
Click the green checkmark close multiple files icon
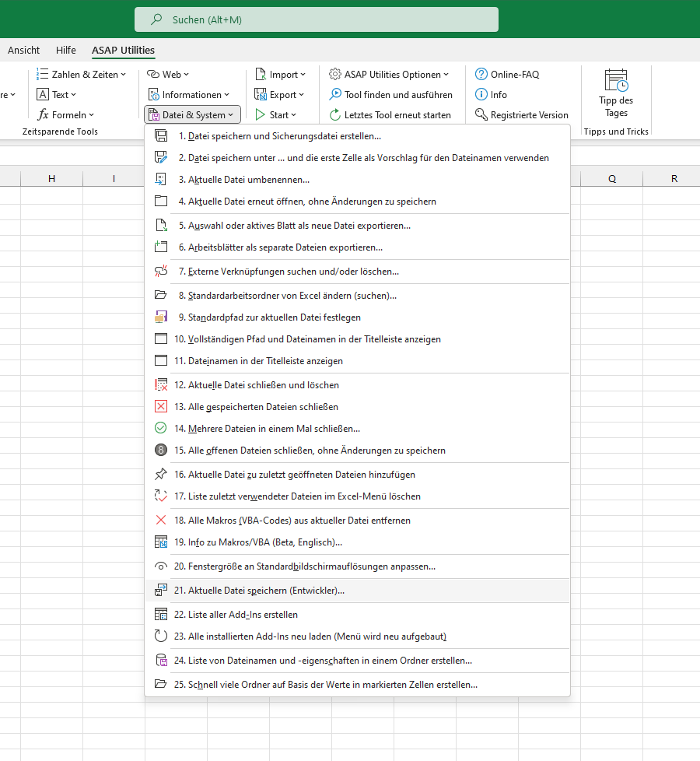[160, 428]
